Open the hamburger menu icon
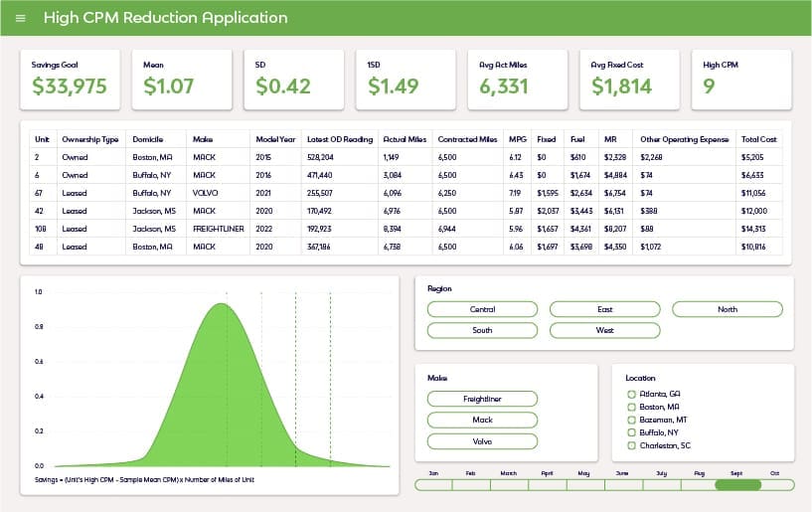Screen dimensions: 812x512 21,18
